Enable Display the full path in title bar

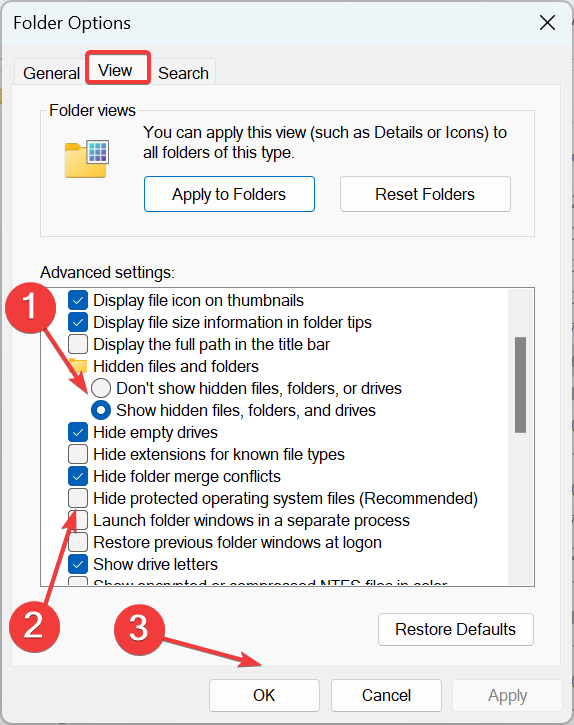point(78,344)
